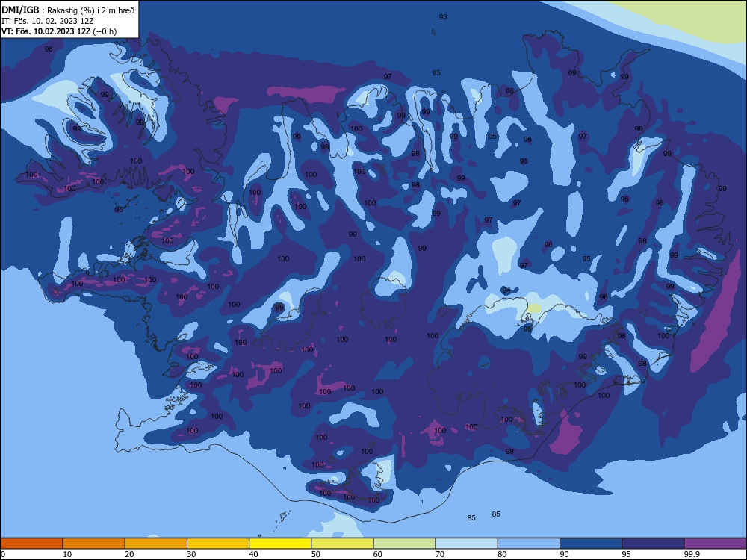Image resolution: width=747 pixels, height=560 pixels.
Task: Click the '94' value near the glacier center
Action: (x=506, y=290)
